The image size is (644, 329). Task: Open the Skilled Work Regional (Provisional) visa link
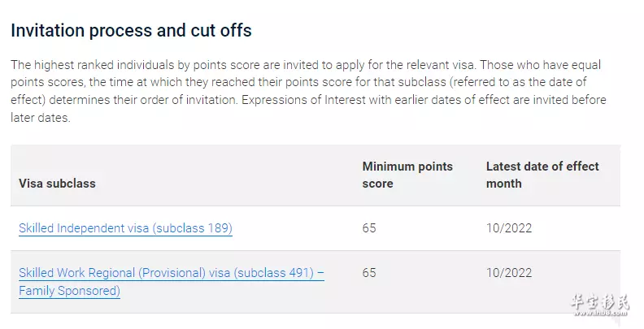tap(171, 273)
